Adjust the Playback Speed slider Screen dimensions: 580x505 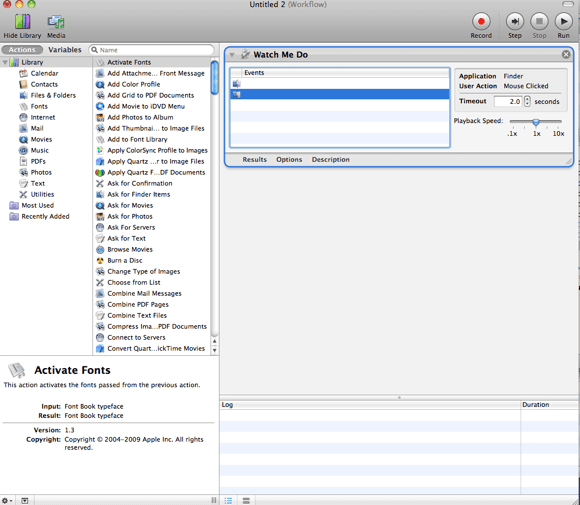(536, 121)
